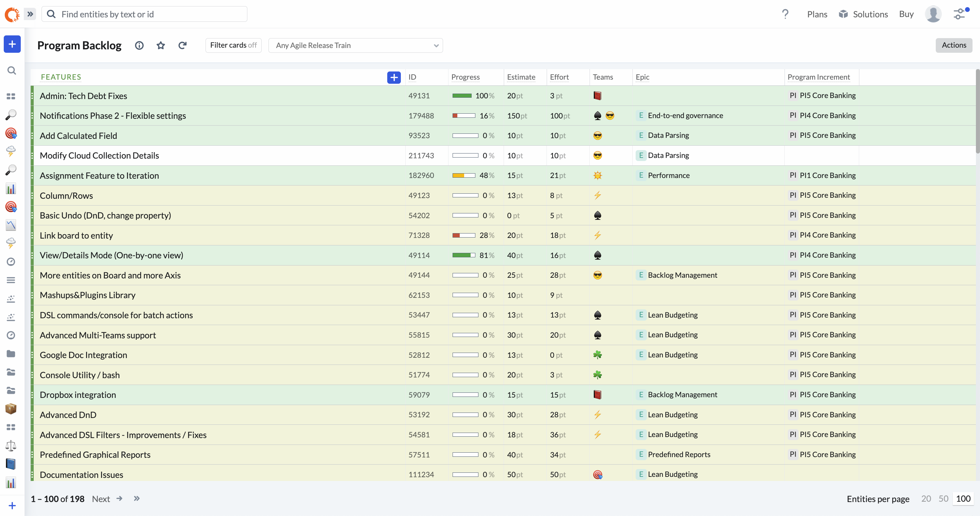
Task: Sort by the Progress column header
Action: click(x=465, y=77)
